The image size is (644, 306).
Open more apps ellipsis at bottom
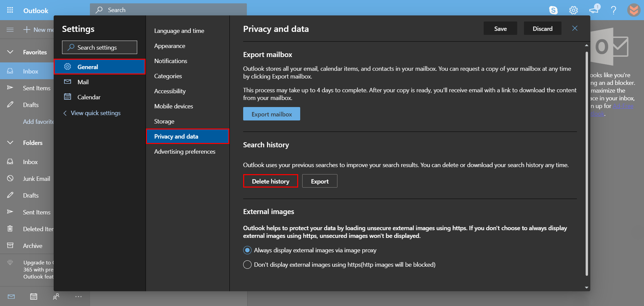(78, 297)
